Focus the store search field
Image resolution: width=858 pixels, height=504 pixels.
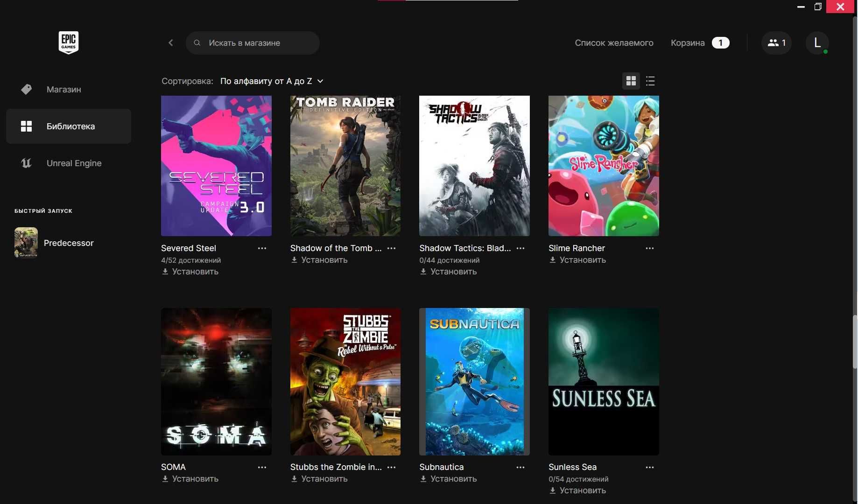253,43
